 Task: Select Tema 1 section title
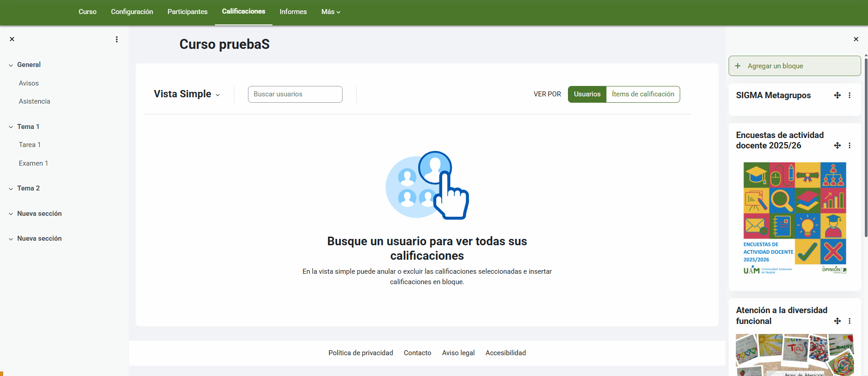click(29, 127)
